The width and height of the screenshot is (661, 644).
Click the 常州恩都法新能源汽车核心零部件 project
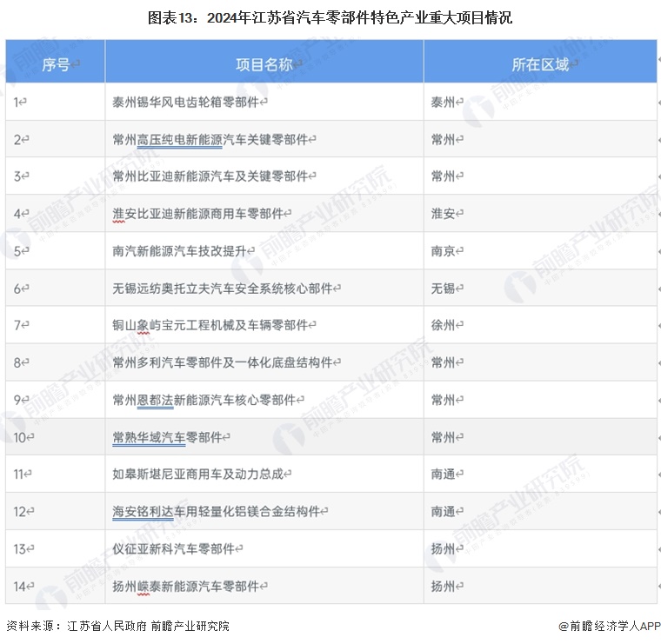pos(207,400)
